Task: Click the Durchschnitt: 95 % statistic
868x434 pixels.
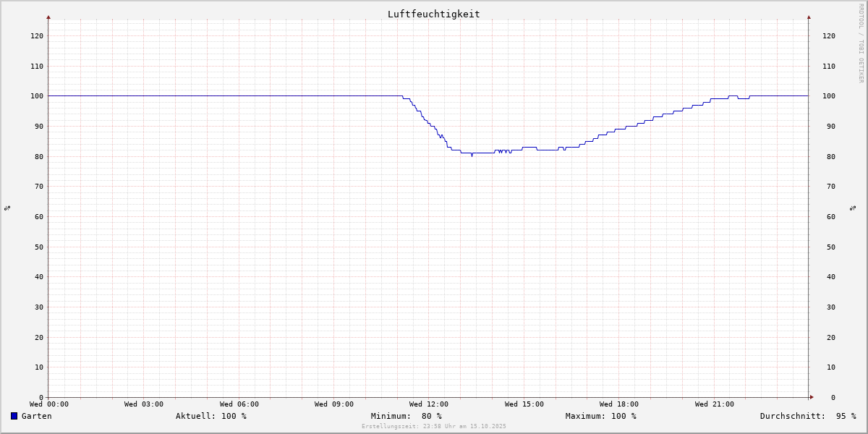Action: [807, 416]
